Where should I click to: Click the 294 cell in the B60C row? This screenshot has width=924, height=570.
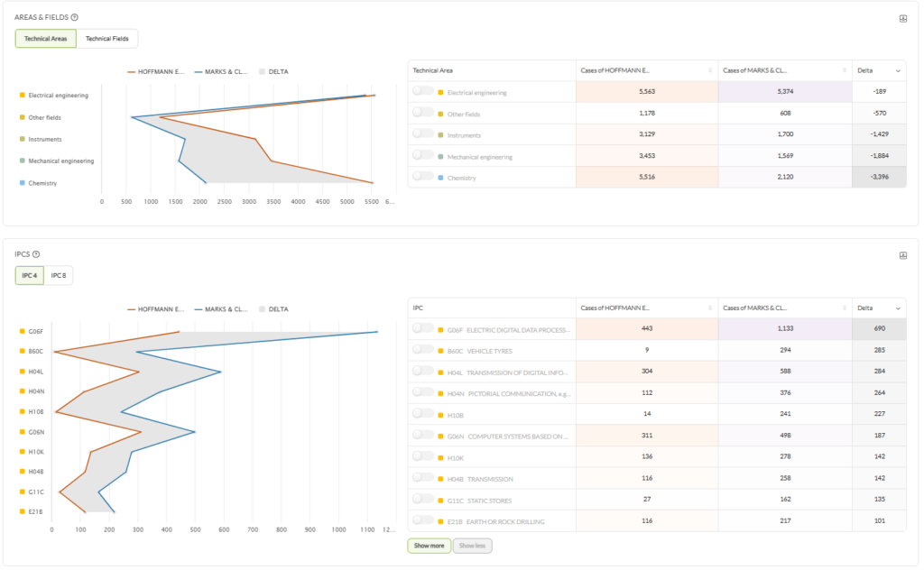(x=785, y=350)
